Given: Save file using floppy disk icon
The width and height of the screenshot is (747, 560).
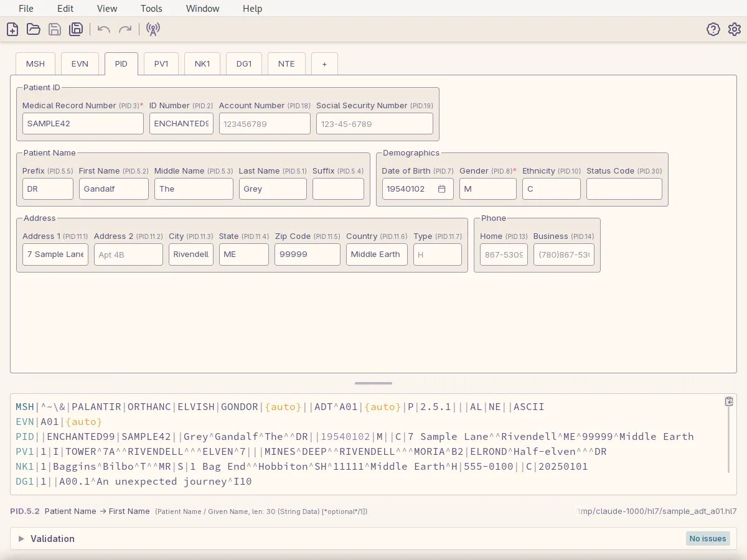Looking at the screenshot, I should pyautogui.click(x=55, y=29).
